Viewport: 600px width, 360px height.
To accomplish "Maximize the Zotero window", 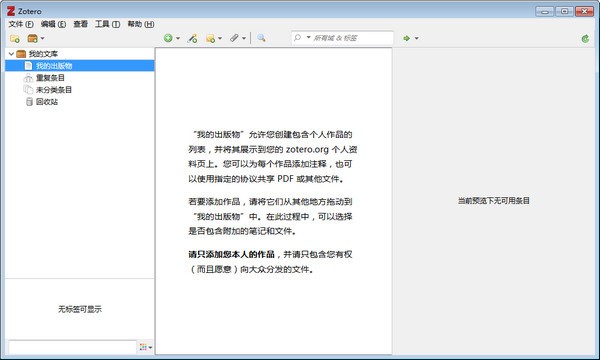I will 564,11.
